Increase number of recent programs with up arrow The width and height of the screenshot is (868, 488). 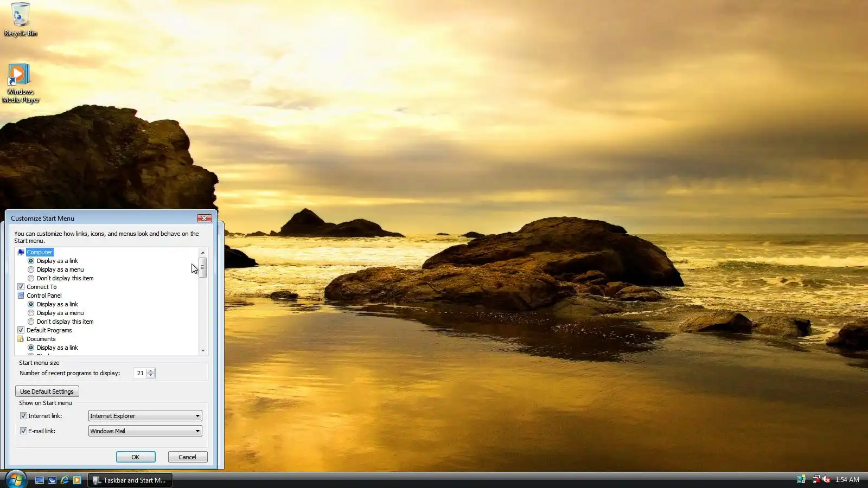(151, 370)
